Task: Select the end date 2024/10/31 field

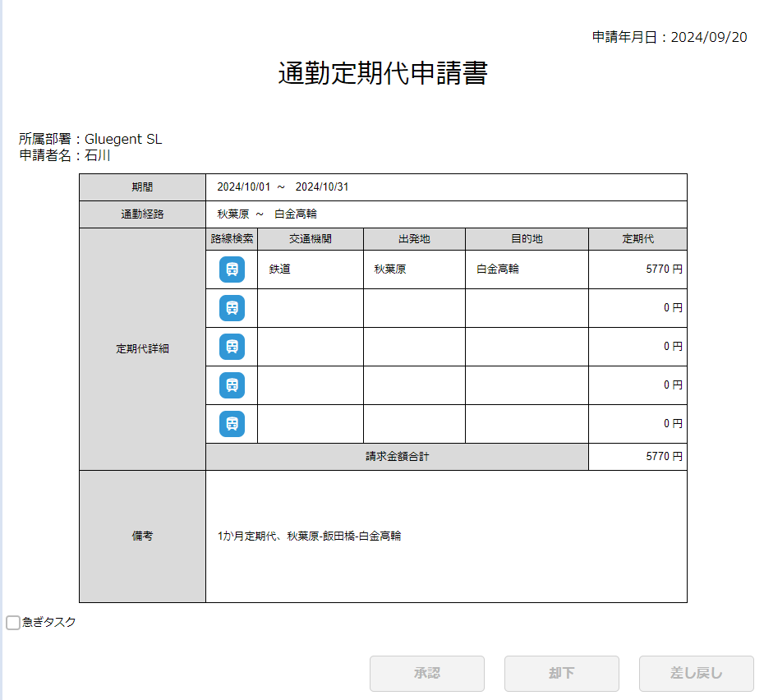Action: point(322,187)
